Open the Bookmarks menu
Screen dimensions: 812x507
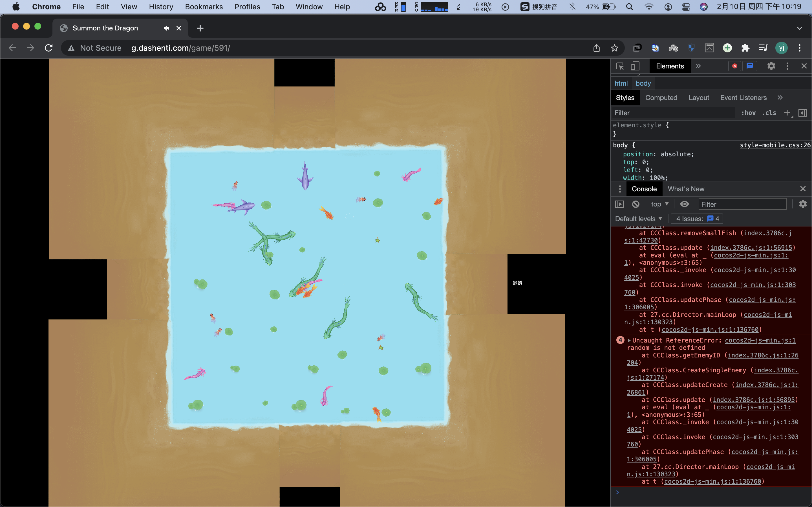(204, 7)
